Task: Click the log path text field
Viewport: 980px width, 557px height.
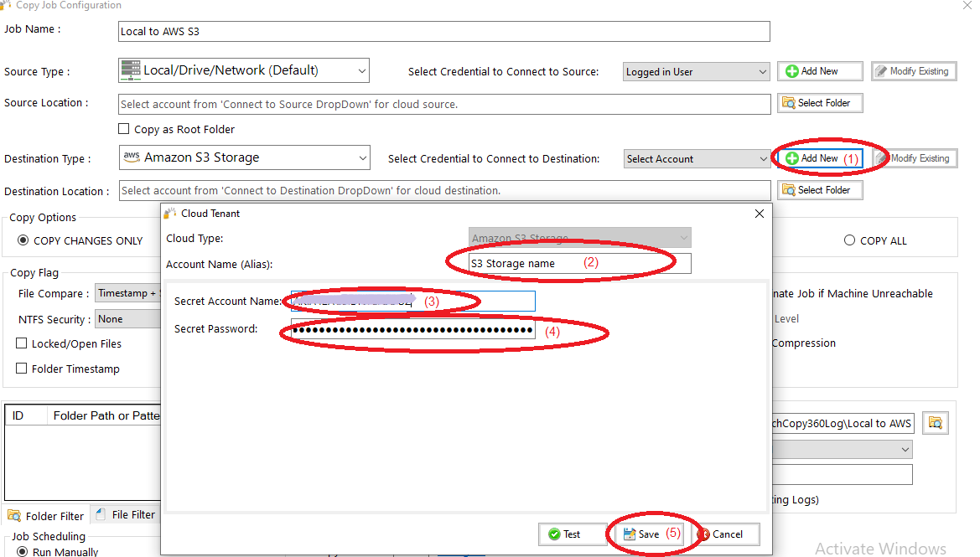Action: click(x=843, y=423)
